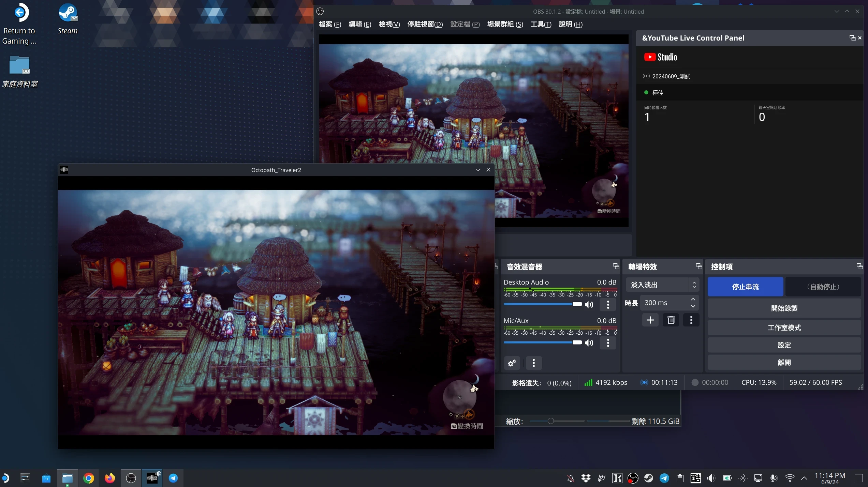Open Mic/Aux three-dot options menu
The height and width of the screenshot is (487, 868).
(x=608, y=343)
